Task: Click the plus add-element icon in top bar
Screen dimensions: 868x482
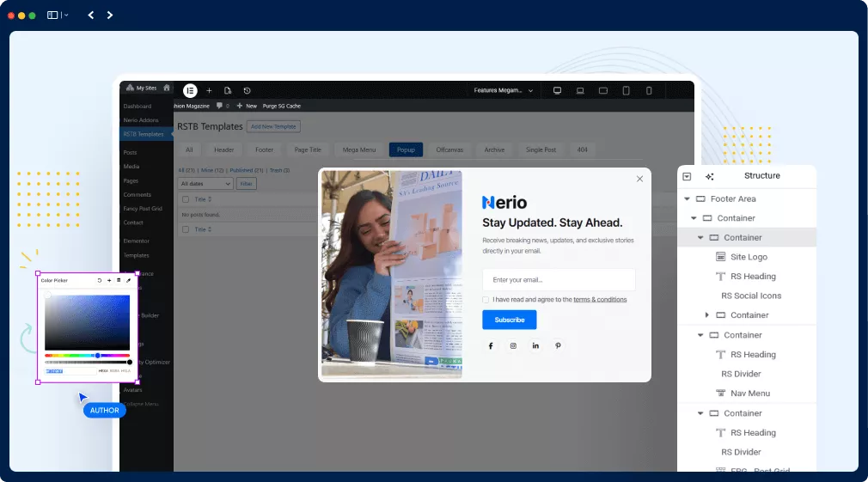Action: pyautogui.click(x=209, y=91)
